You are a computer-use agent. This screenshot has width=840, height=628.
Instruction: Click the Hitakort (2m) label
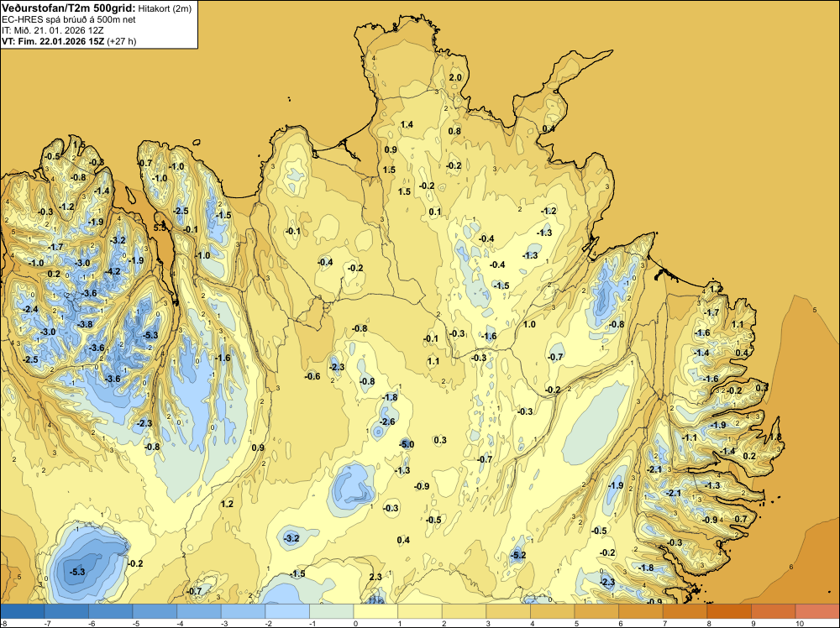coord(165,8)
